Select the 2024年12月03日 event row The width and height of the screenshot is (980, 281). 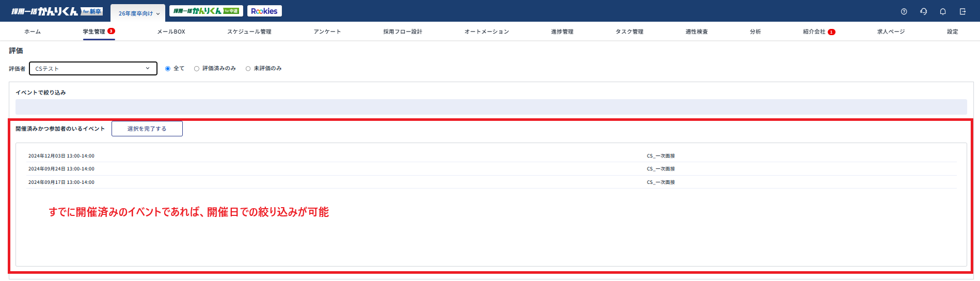coord(61,156)
